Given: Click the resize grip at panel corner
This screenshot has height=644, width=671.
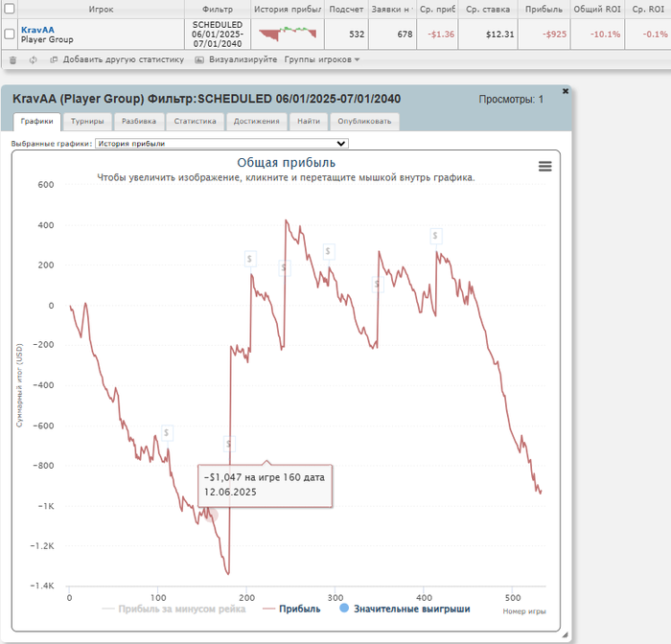Looking at the screenshot, I should pos(565,635).
